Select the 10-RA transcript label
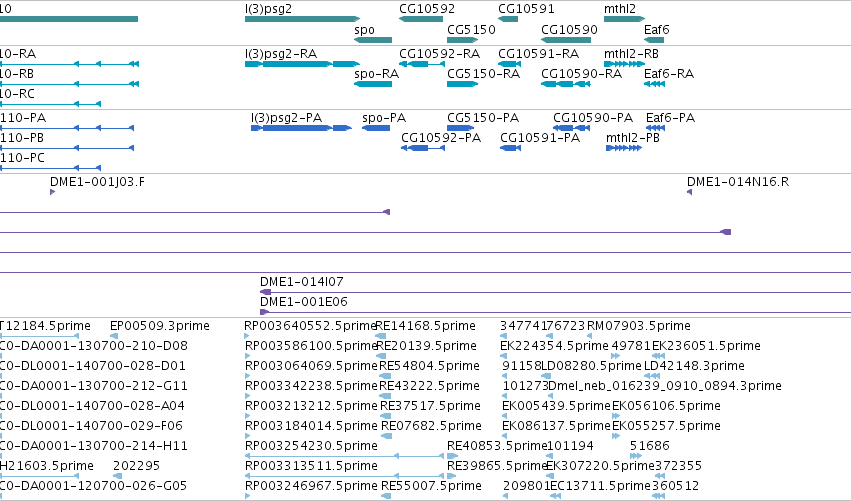 18,54
